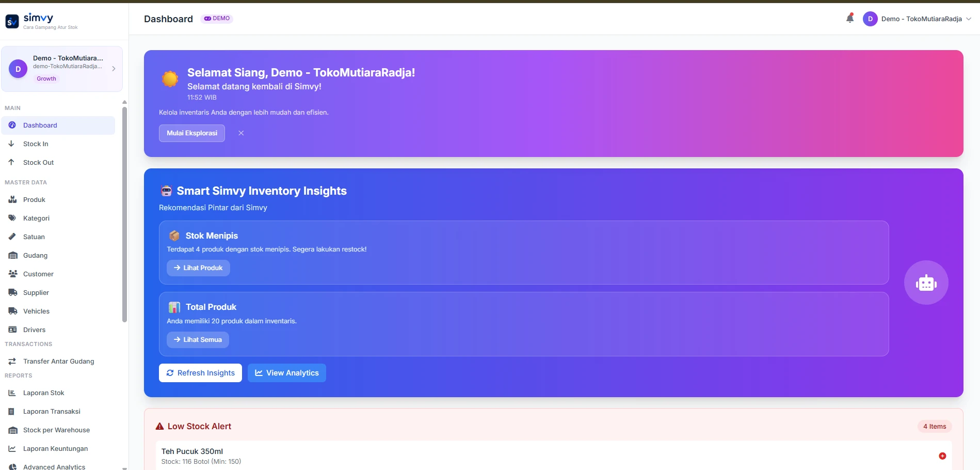Click the sun greeting icon
Image resolution: width=980 pixels, height=470 pixels.
click(x=170, y=79)
